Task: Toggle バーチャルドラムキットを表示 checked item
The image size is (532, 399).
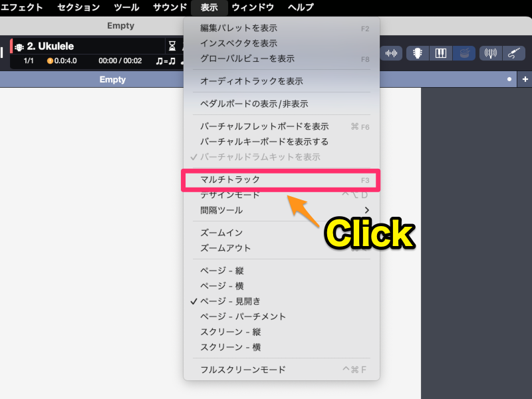Action: click(x=260, y=157)
